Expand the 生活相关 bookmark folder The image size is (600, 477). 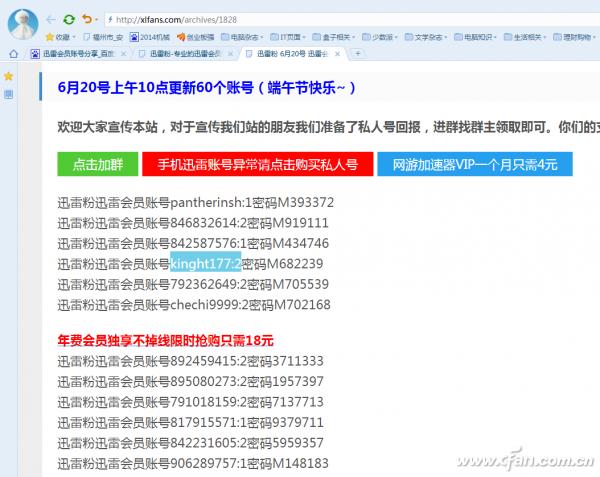pos(525,37)
